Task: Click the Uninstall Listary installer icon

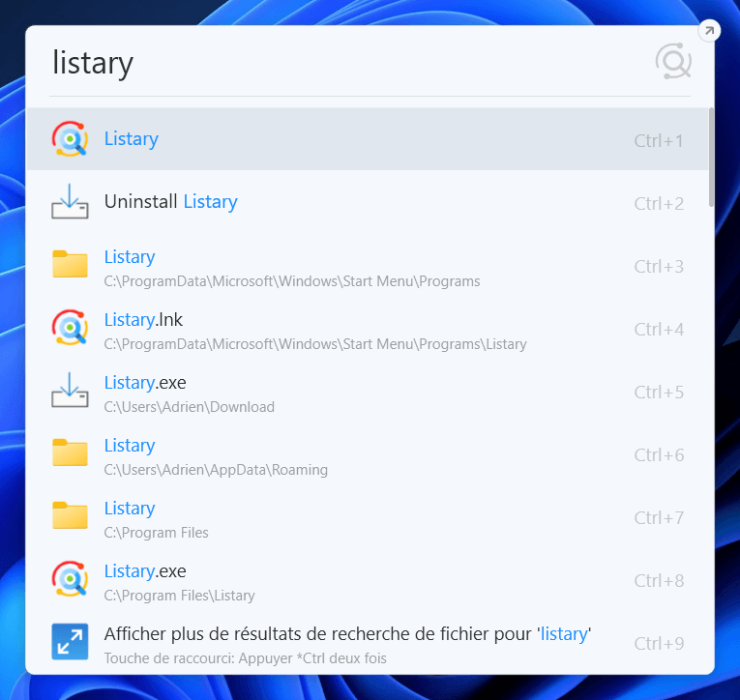Action: (x=70, y=201)
